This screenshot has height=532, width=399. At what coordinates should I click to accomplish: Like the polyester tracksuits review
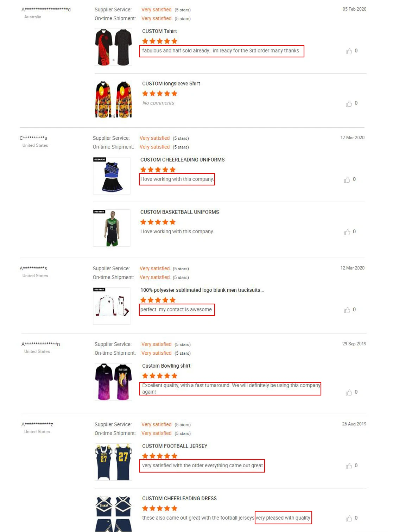[x=347, y=310]
